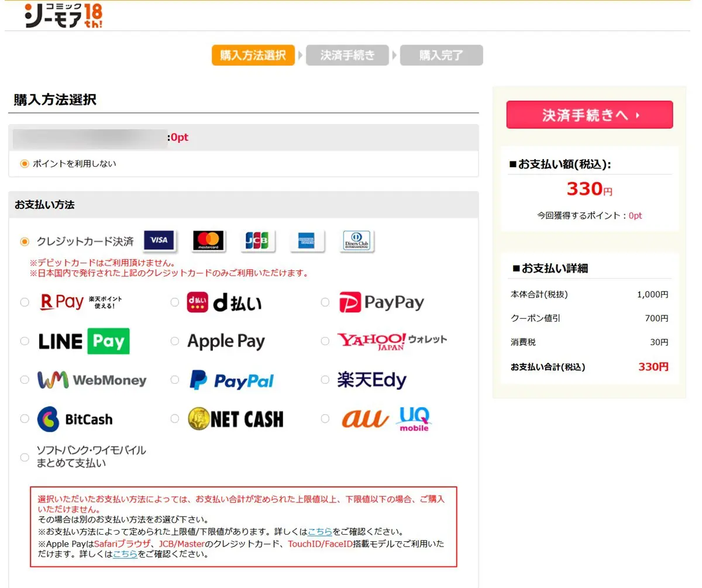
Task: Click the PayPal logo
Action: tap(231, 380)
